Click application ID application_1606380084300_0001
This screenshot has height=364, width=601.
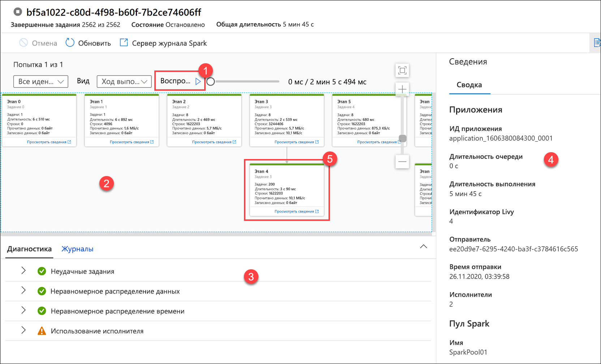tap(501, 138)
